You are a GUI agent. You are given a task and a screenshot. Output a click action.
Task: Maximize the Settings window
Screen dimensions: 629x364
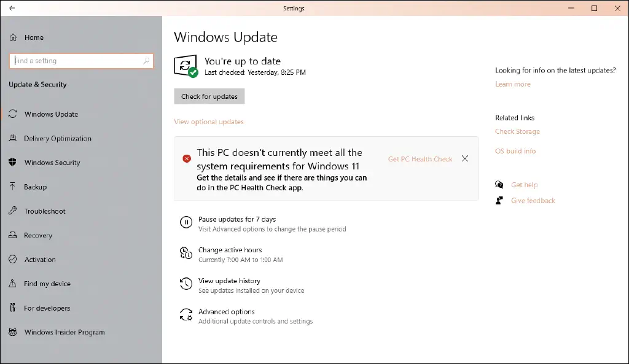coord(595,8)
